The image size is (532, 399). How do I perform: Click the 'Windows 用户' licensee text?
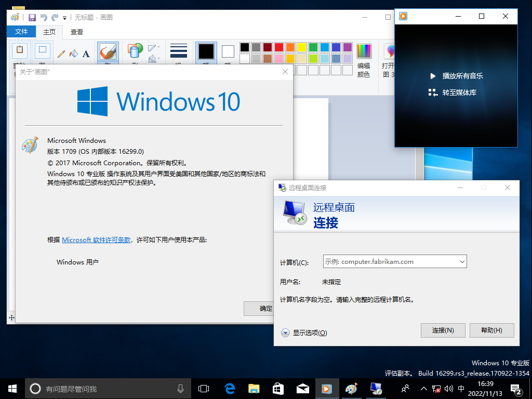(x=77, y=262)
